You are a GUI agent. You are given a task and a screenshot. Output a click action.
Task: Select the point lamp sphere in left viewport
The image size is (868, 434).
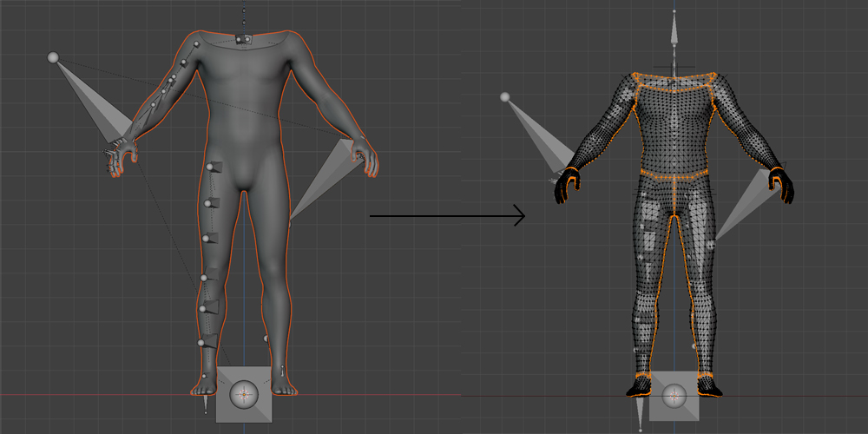point(53,58)
